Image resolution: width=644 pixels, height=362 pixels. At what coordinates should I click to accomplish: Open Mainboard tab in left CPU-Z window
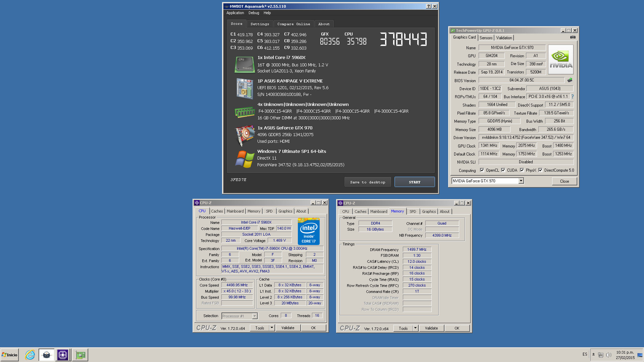coord(235,211)
